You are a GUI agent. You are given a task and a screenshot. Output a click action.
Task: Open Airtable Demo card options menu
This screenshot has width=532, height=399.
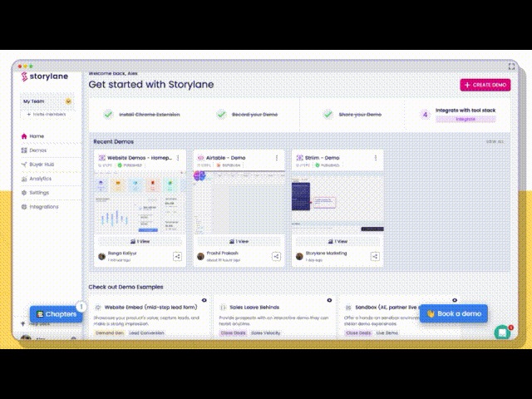click(x=277, y=158)
